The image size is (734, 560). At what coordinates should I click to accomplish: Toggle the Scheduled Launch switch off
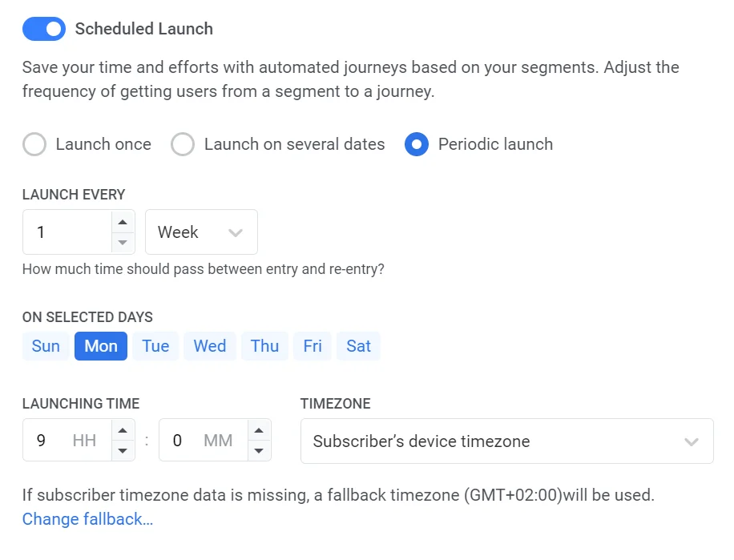coord(43,29)
